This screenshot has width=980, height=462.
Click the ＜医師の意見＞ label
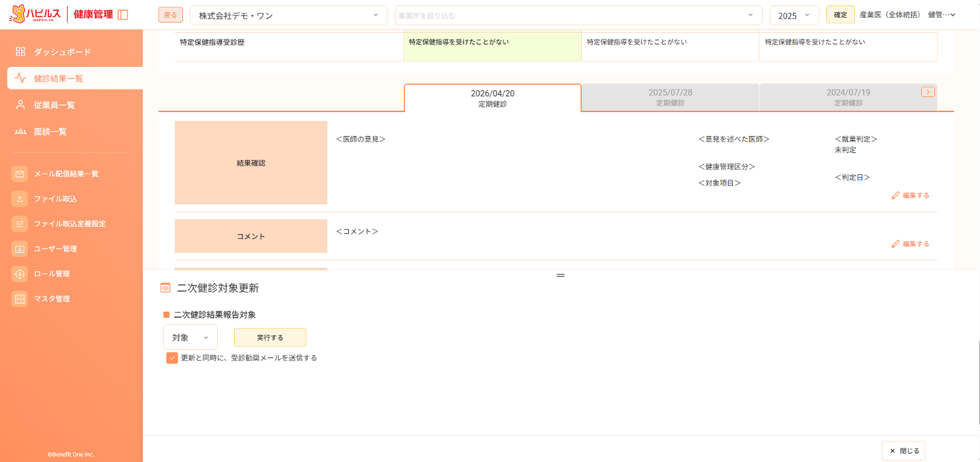361,139
